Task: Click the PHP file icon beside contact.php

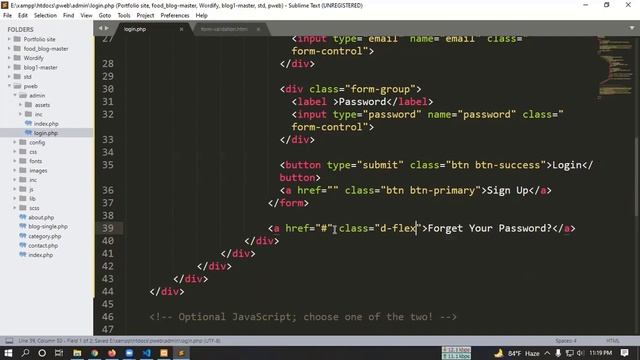Action: point(23,245)
